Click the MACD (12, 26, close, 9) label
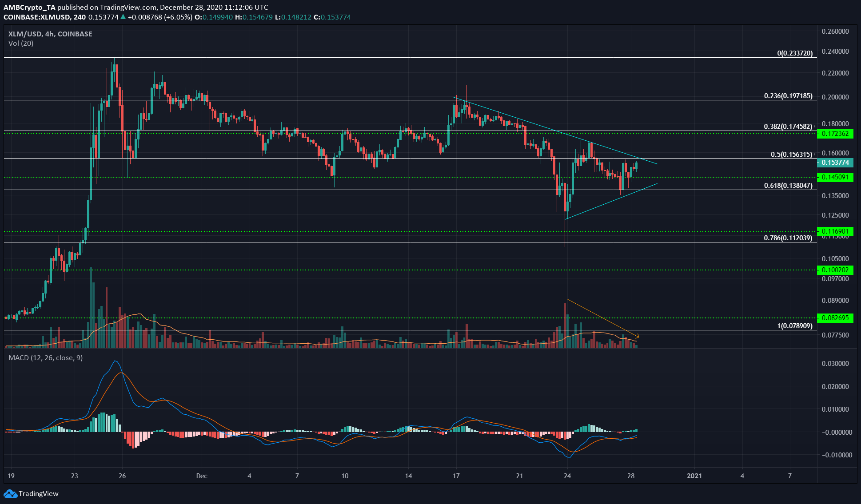 [45, 357]
